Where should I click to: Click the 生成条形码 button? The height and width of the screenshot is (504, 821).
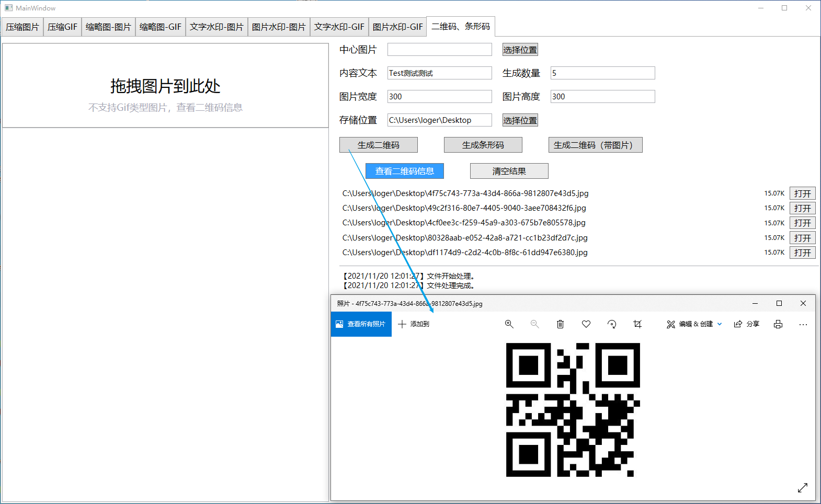(483, 145)
